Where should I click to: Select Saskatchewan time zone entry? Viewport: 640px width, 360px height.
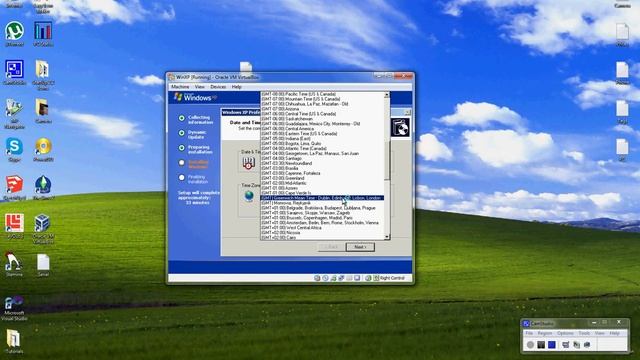point(322,118)
